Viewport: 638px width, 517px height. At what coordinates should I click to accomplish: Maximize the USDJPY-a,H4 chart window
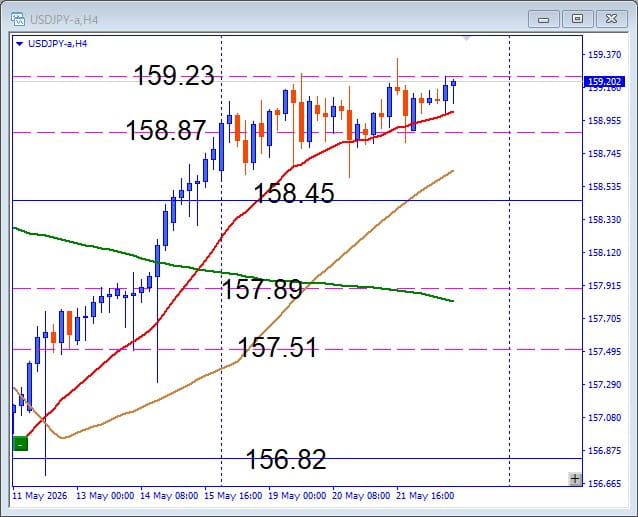click(577, 19)
